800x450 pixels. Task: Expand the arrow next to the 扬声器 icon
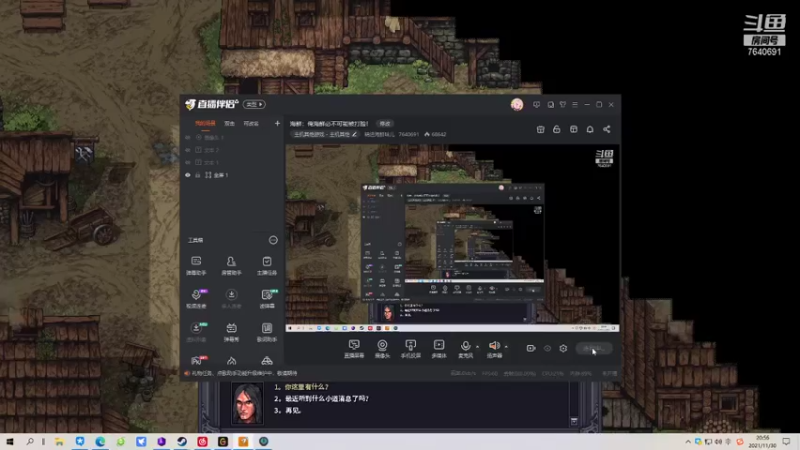click(506, 347)
